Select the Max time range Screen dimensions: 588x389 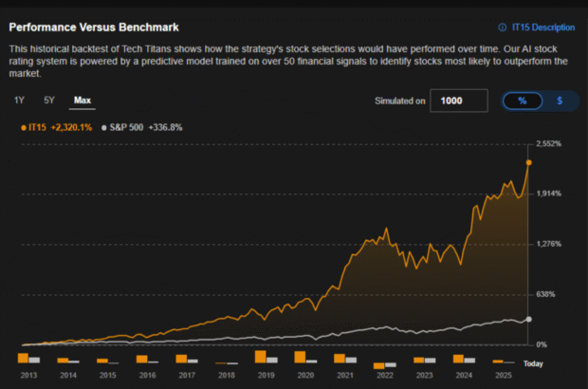point(83,100)
